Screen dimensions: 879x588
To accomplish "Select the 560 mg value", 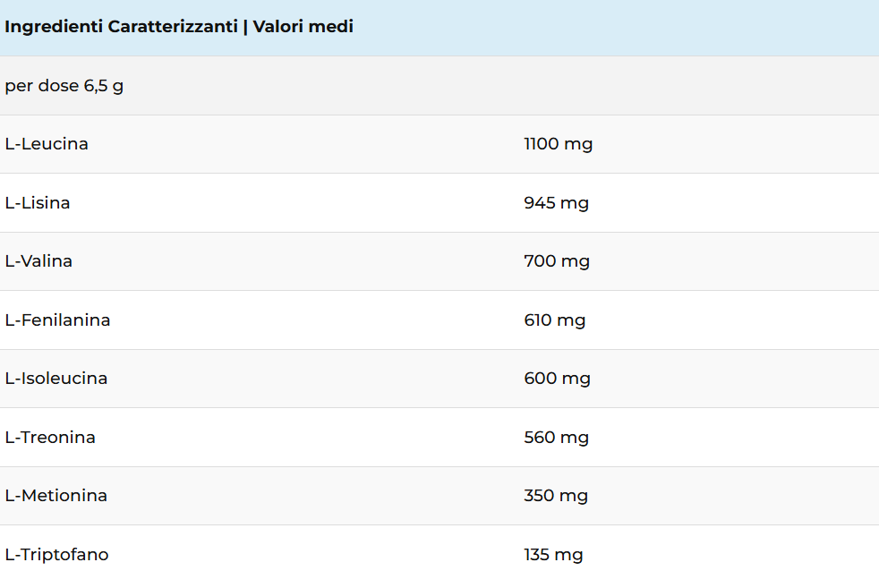I will 556,438.
